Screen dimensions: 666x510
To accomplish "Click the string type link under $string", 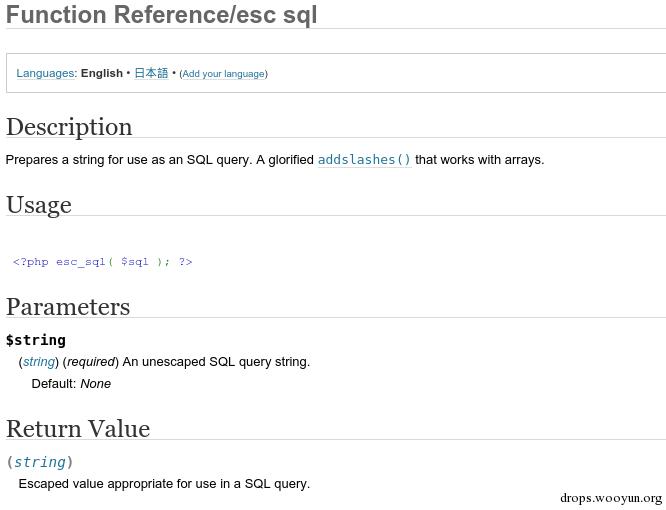I will coord(39,362).
